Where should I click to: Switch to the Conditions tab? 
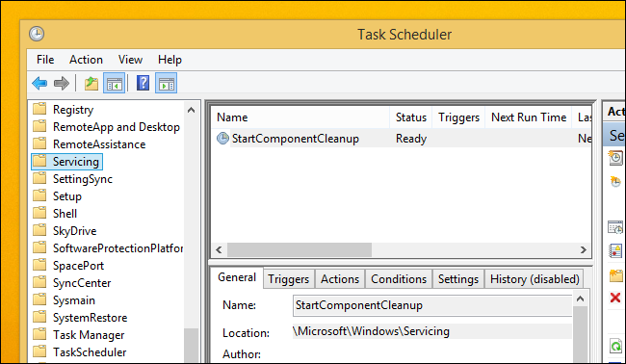pyautogui.click(x=399, y=279)
